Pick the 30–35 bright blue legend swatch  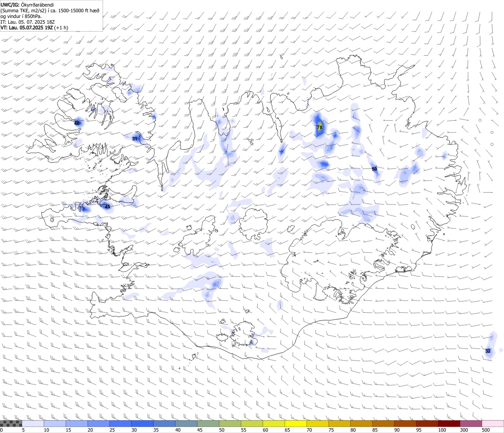click(142, 423)
